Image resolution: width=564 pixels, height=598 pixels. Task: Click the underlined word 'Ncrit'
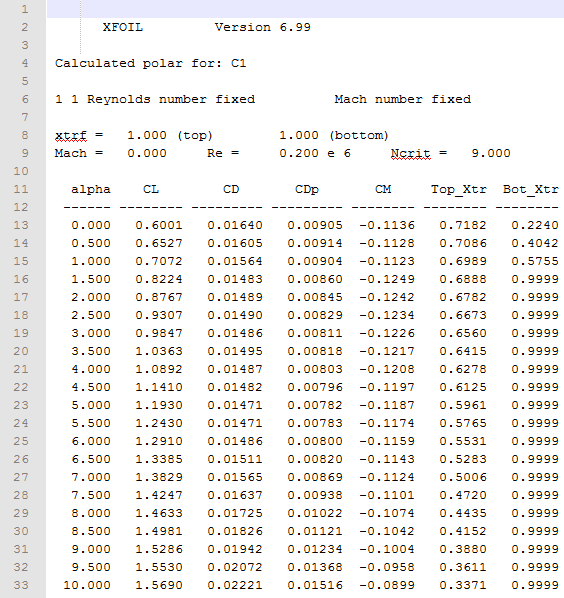(411, 153)
